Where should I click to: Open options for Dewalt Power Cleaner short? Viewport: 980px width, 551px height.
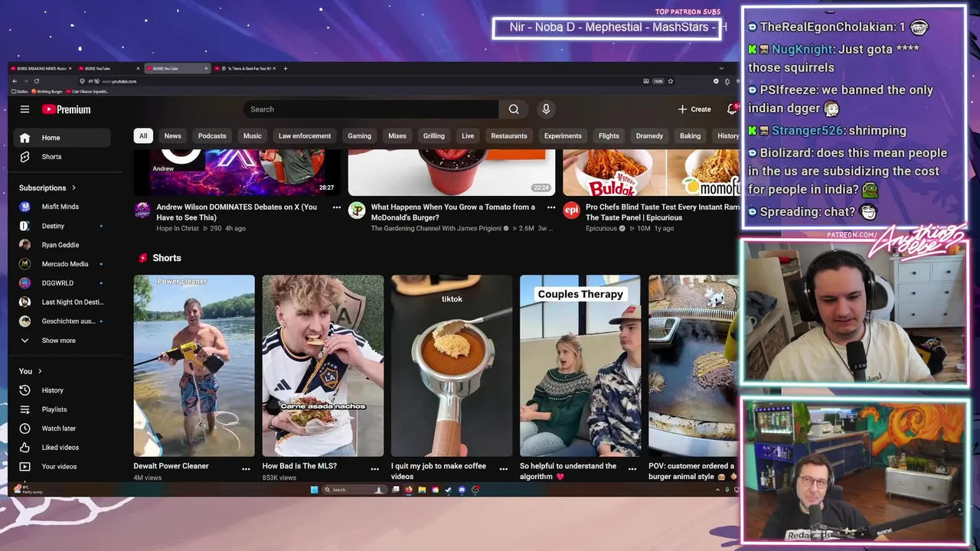point(246,468)
